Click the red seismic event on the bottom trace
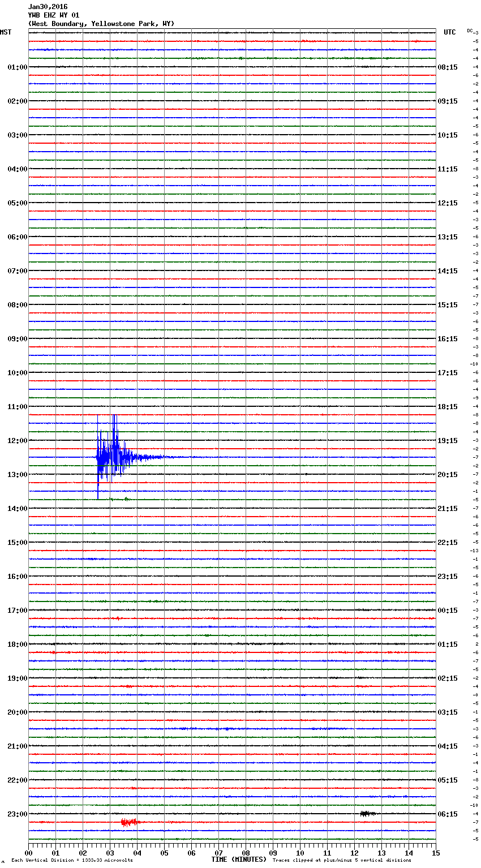This screenshot has height=868, width=481. tap(129, 822)
